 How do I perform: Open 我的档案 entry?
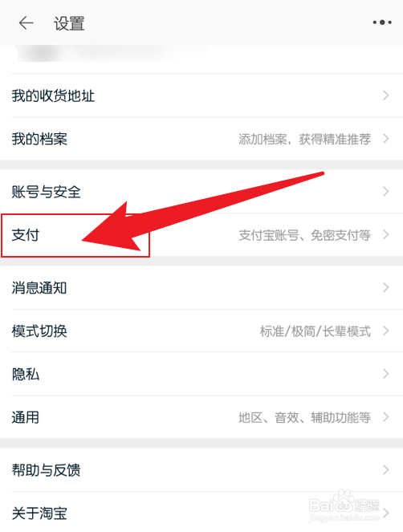tap(201, 139)
